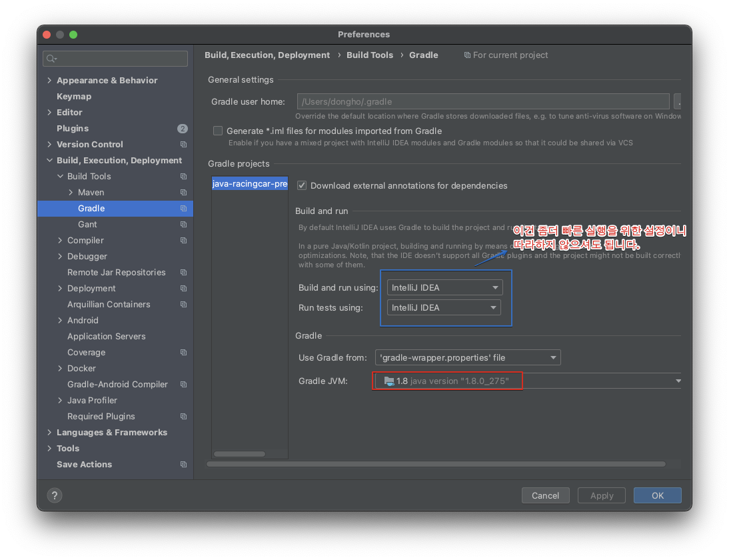
Task: Expand the Java Profiler node
Action: click(60, 401)
